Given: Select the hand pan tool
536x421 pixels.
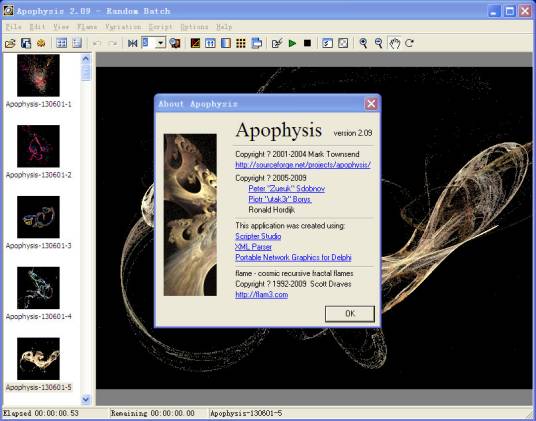Looking at the screenshot, I should [x=394, y=43].
